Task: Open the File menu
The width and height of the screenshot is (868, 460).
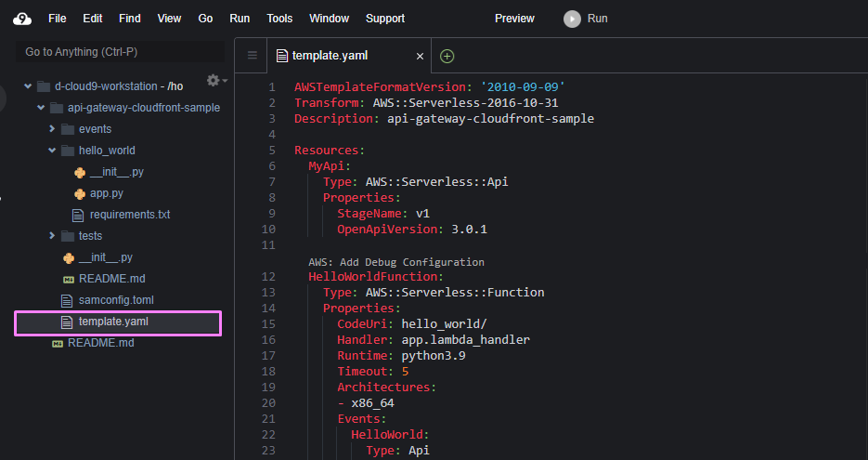Action: click(x=57, y=19)
